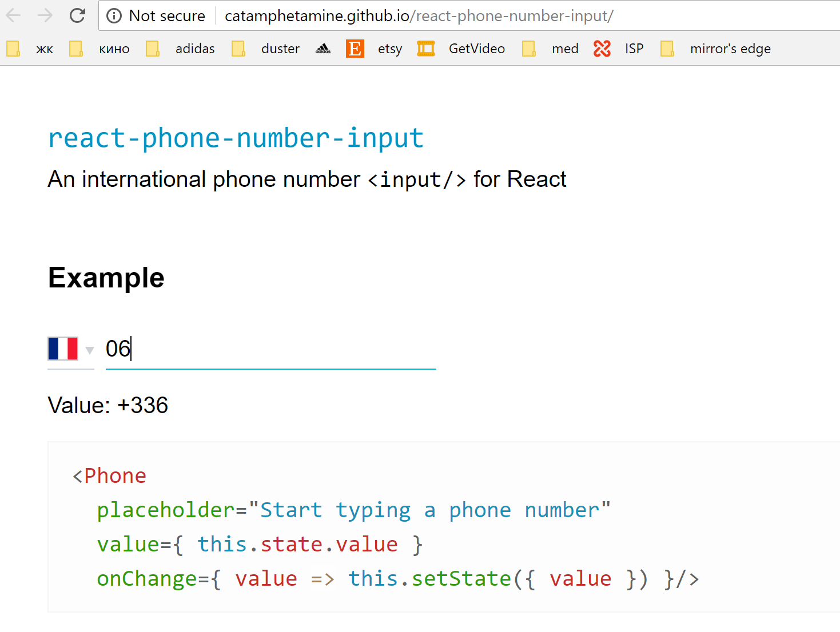Image resolution: width=840 pixels, height=632 pixels.
Task: Open the folder icon next to 'med'
Action: click(x=529, y=49)
